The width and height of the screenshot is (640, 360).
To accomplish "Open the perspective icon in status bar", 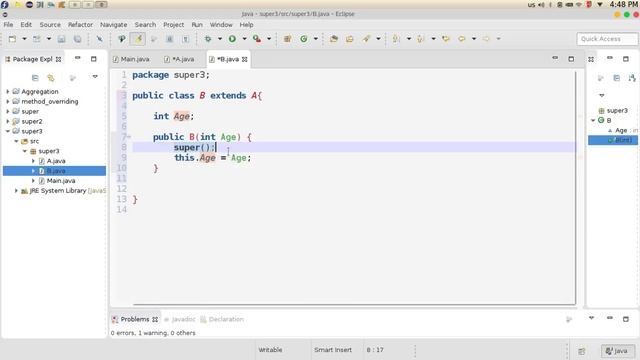I will pyautogui.click(x=582, y=351).
